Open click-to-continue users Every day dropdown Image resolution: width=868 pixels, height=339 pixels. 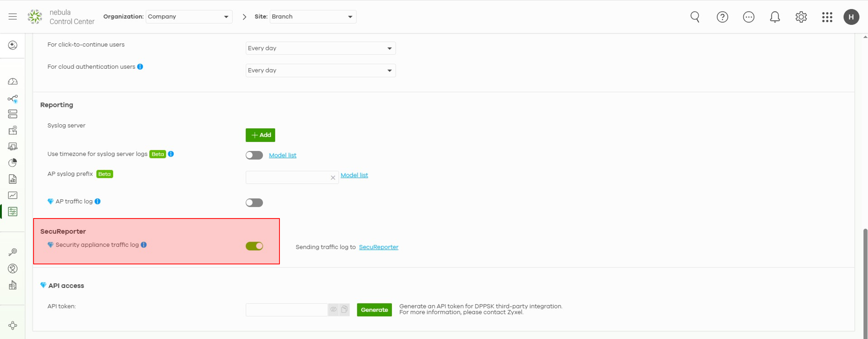[320, 48]
